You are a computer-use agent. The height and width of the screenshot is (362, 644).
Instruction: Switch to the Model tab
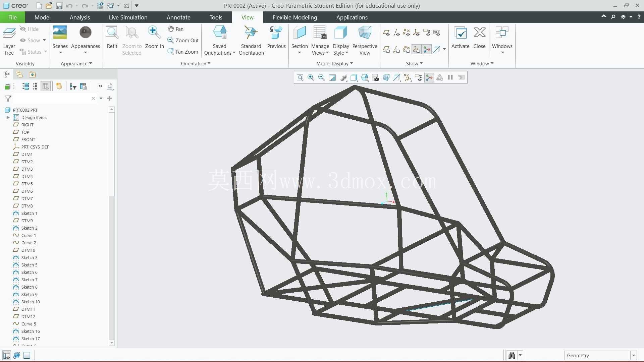(42, 17)
